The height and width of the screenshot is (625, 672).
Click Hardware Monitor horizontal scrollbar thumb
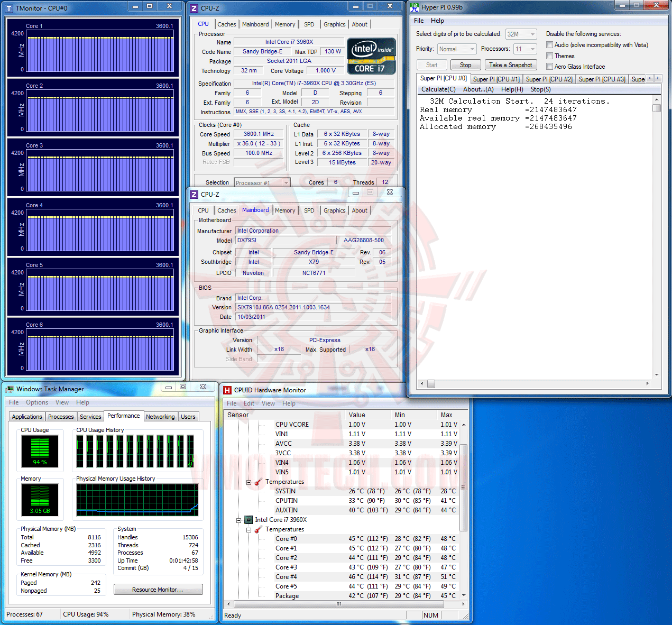click(339, 604)
